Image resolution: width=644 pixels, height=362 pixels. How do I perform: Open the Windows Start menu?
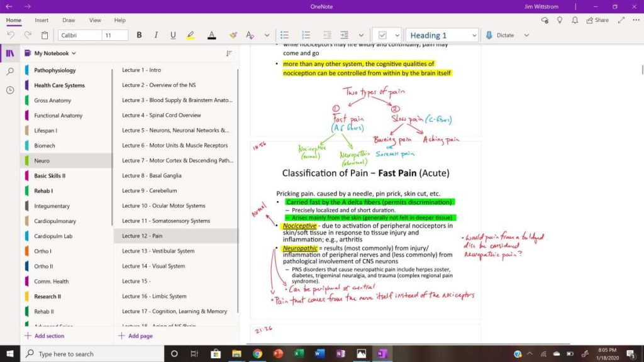[x=10, y=354]
